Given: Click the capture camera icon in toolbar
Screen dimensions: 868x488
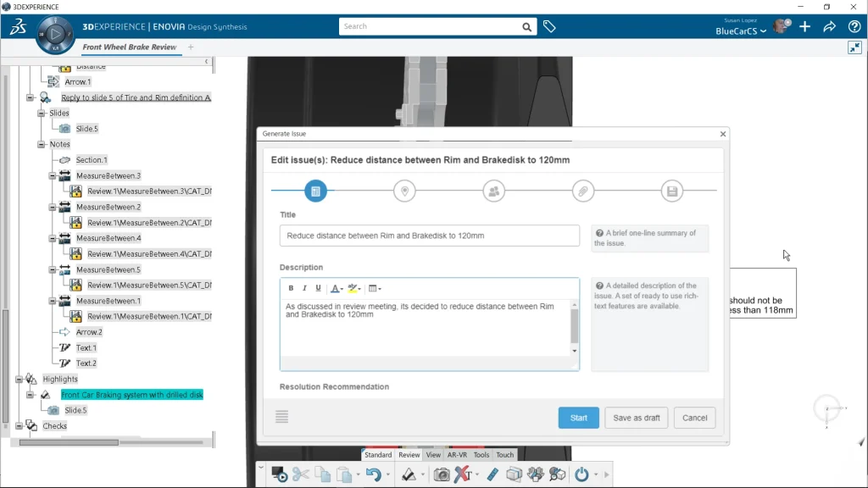Looking at the screenshot, I should point(442,474).
